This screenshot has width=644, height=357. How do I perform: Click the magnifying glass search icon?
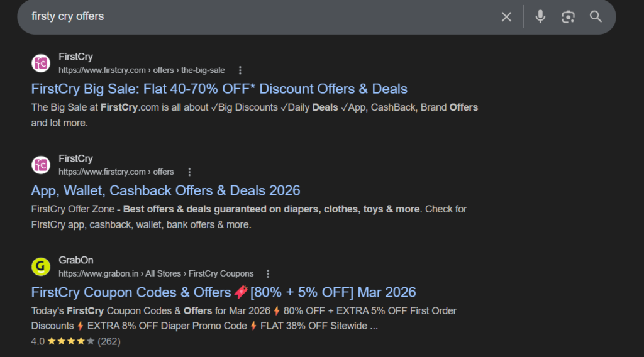596,17
